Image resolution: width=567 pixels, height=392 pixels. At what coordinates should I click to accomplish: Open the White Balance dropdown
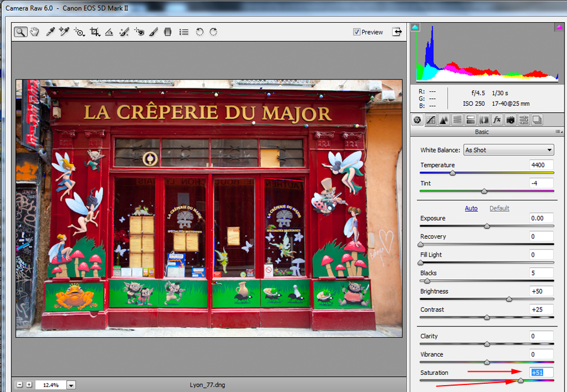coord(508,150)
